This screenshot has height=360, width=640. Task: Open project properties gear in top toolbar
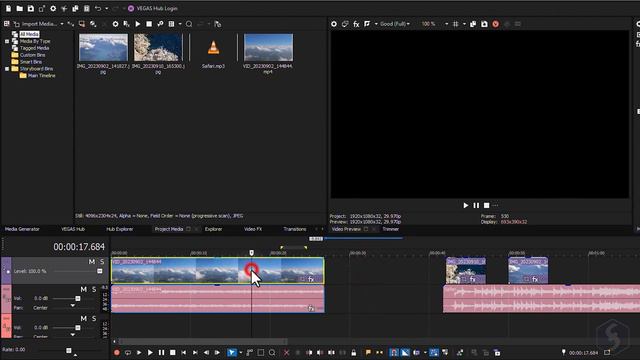point(53,8)
